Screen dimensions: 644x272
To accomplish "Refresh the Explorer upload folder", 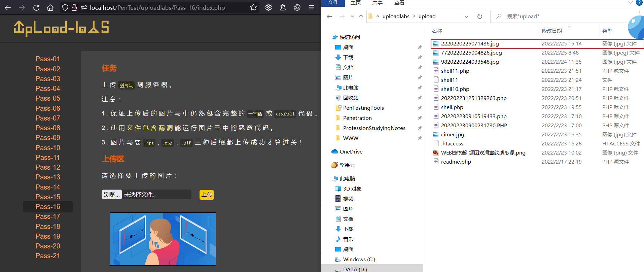I will click(x=480, y=16).
